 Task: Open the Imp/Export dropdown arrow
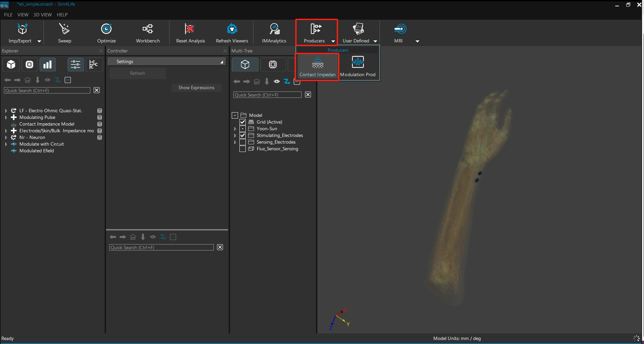(x=39, y=41)
